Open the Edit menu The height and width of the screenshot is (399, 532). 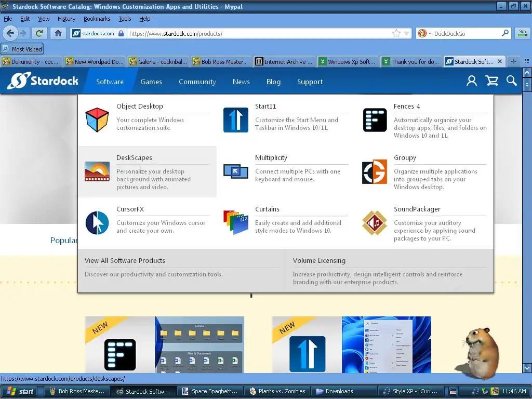click(25, 19)
